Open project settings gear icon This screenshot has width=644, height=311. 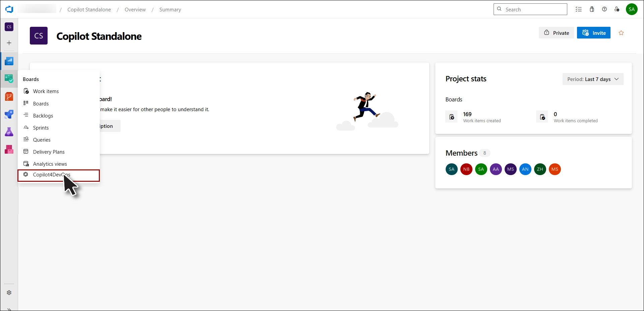pos(9,293)
